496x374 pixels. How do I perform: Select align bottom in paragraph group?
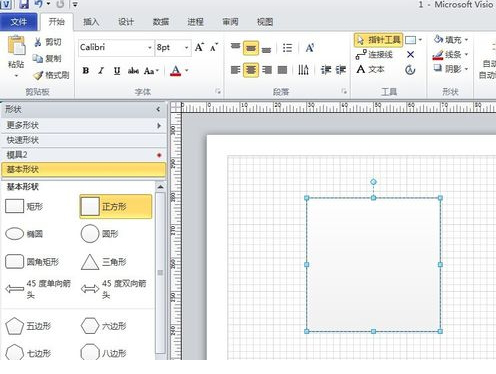(x=266, y=49)
